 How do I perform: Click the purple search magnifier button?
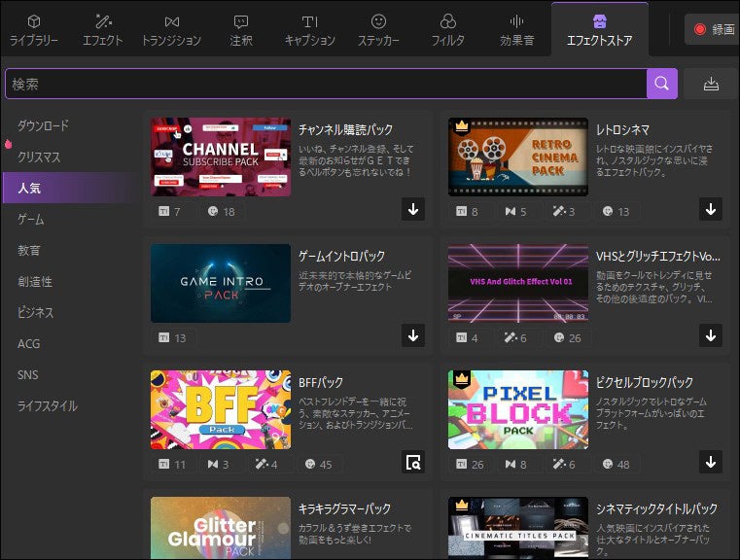(x=661, y=84)
